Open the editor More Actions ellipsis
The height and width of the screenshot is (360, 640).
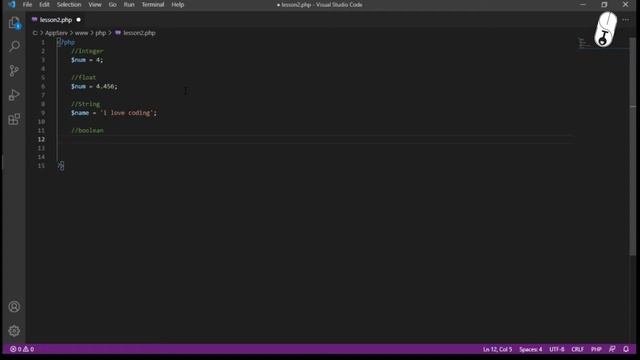coord(626,20)
